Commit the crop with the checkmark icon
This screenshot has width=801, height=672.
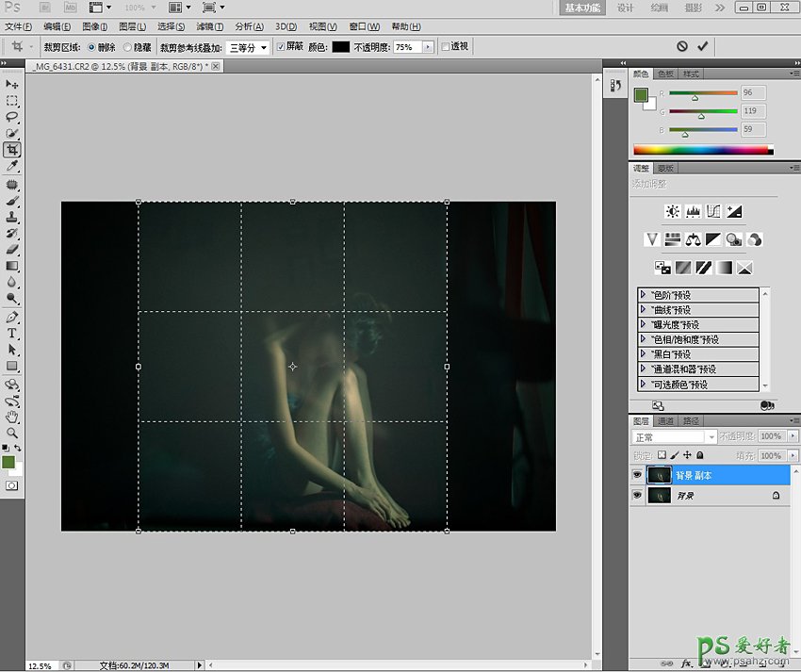coord(702,46)
